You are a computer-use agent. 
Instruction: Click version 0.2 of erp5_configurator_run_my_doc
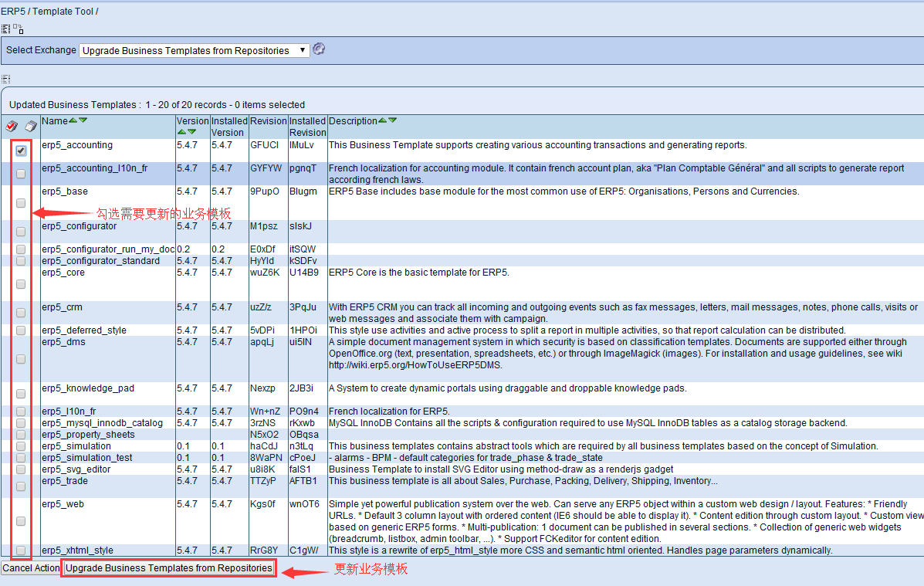pos(183,249)
